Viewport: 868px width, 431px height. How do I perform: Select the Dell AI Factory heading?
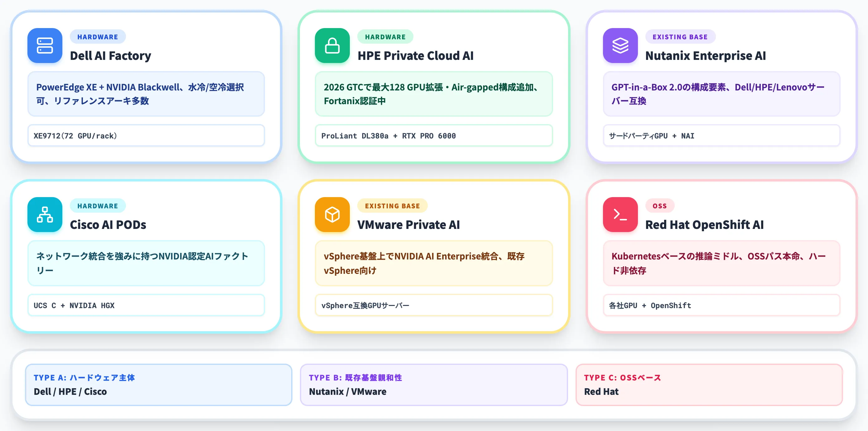coord(110,56)
